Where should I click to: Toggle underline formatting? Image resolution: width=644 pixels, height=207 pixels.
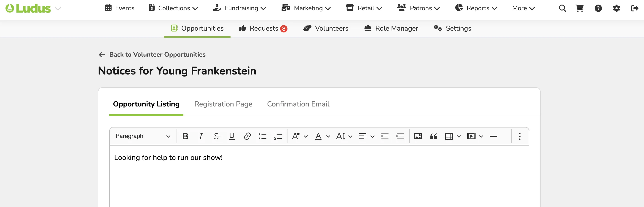pos(232,136)
